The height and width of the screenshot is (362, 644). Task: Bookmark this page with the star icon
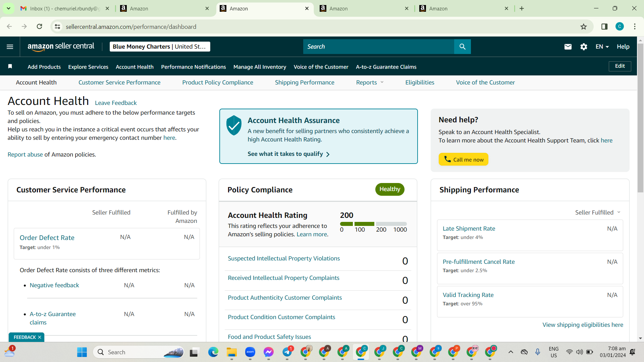(x=584, y=26)
